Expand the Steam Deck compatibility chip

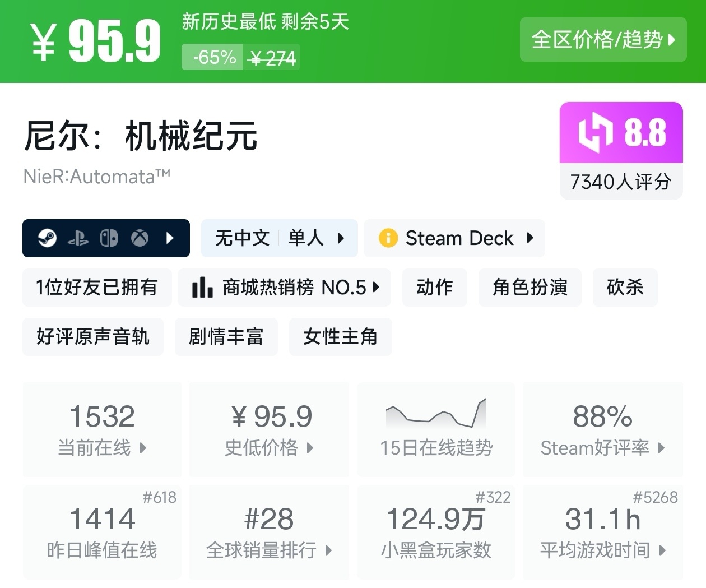coord(454,238)
